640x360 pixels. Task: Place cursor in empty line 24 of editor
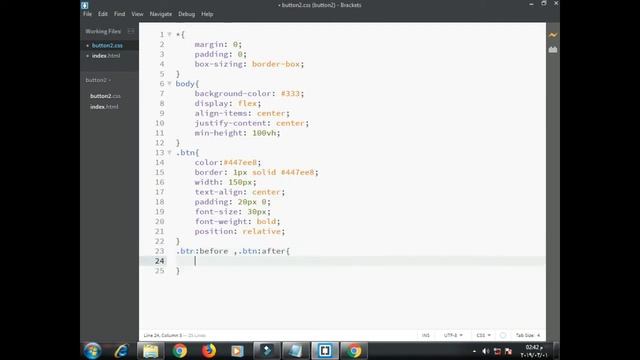pyautogui.click(x=342, y=261)
